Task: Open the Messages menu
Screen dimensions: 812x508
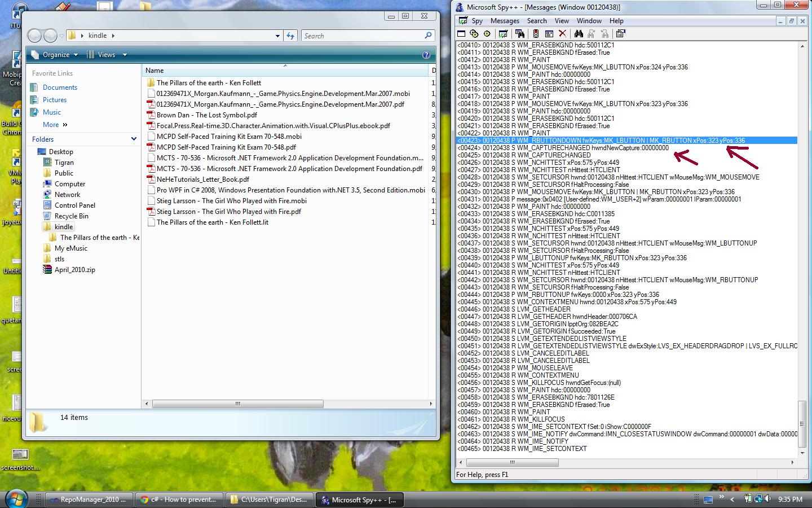Action: point(505,21)
